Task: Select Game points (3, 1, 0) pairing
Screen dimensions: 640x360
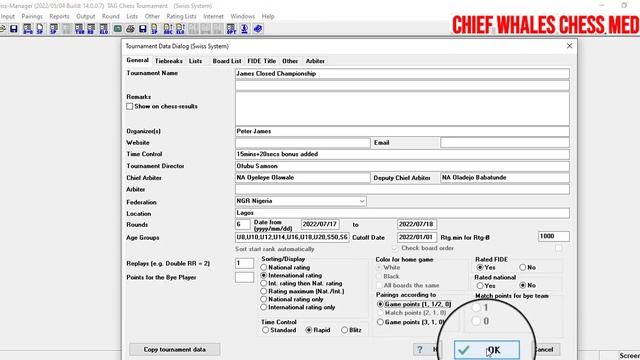Action: (380, 322)
